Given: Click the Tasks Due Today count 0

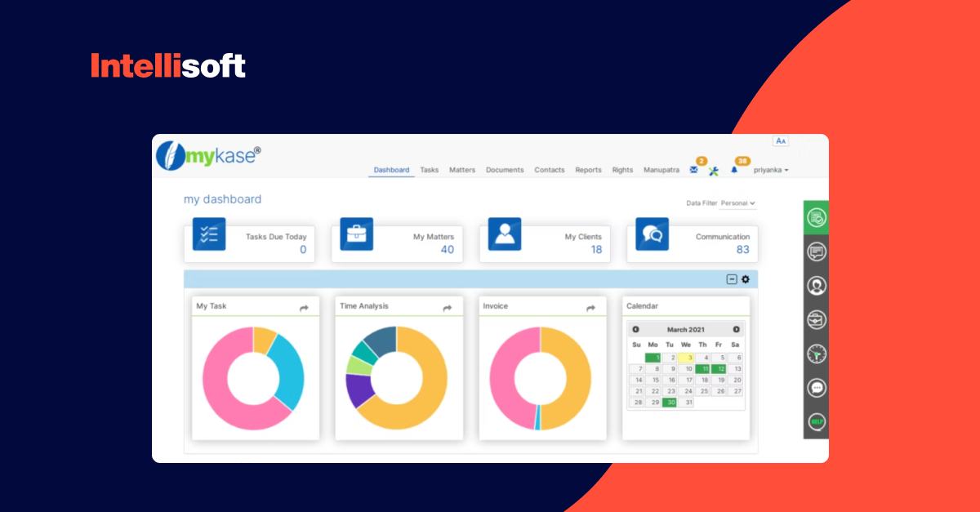Looking at the screenshot, I should coord(303,250).
